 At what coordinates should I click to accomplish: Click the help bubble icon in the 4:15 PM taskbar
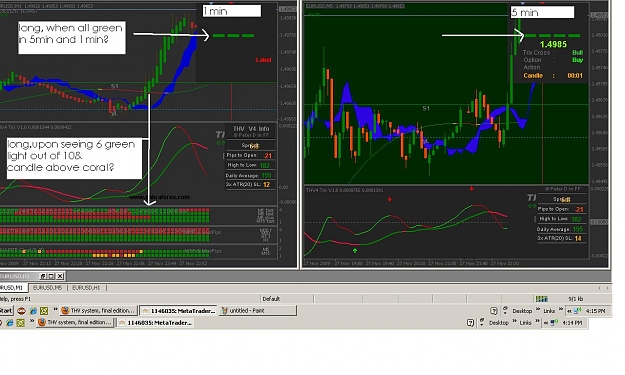tap(493, 311)
